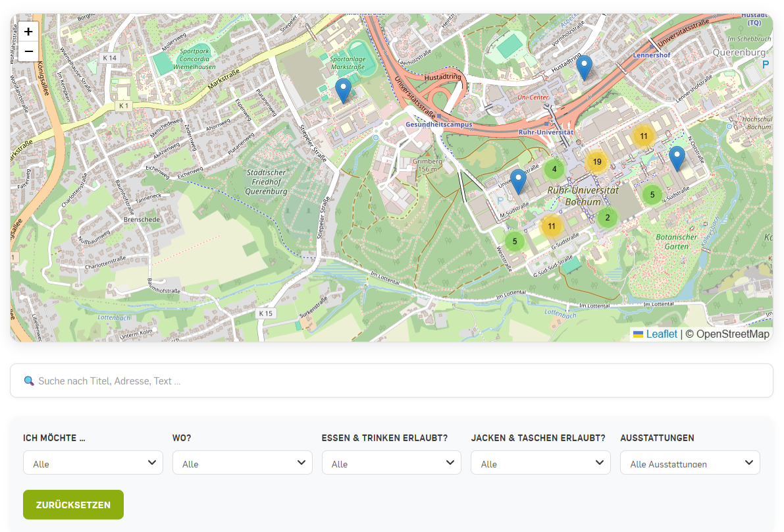This screenshot has height=532, width=784.
Task: Expand yellow 11 cluster near G-Südstraße
Action: coord(552,226)
